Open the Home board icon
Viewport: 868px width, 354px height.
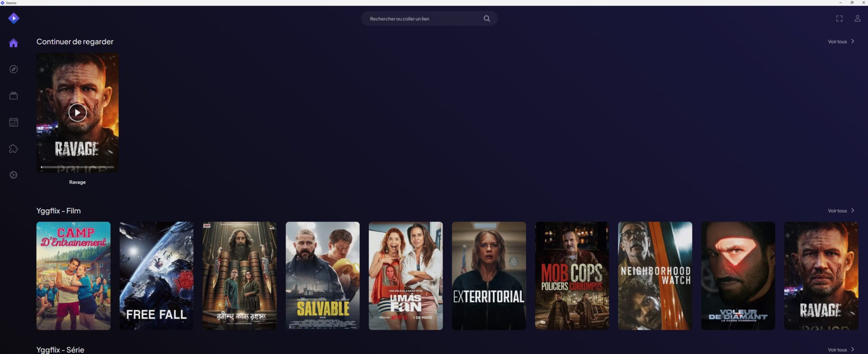14,43
